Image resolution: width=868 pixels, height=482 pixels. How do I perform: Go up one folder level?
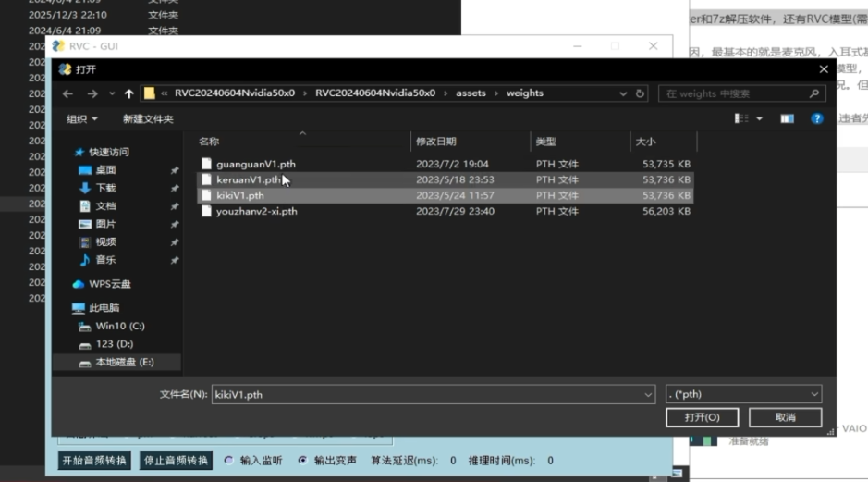[129, 93]
